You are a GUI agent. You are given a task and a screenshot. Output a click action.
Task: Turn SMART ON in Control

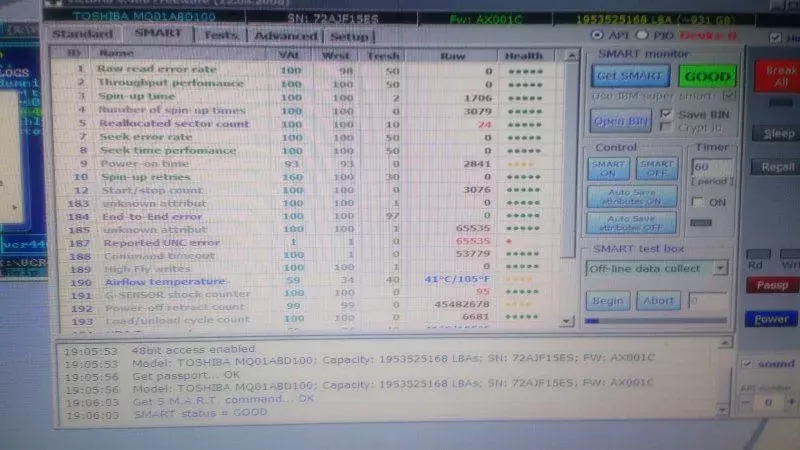608,169
